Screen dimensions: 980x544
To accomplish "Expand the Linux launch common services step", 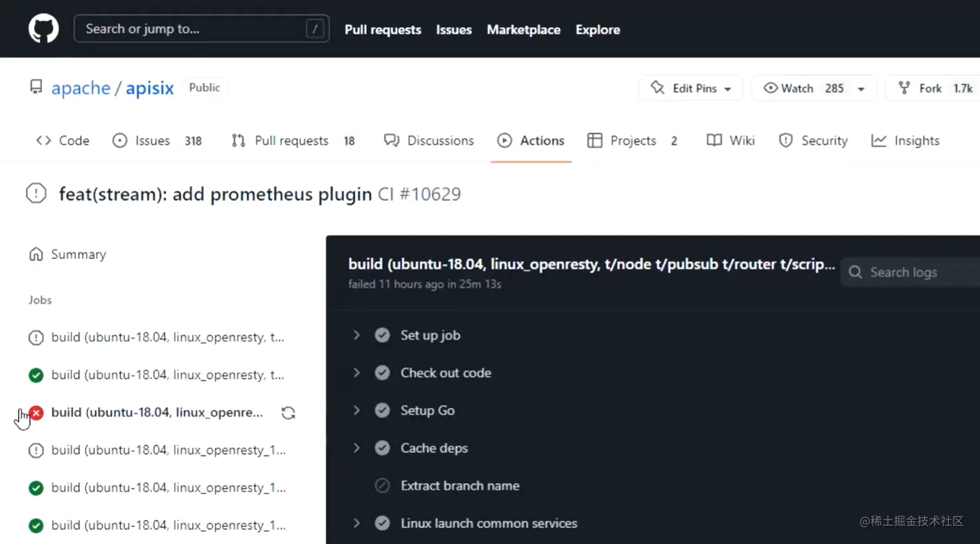I will coord(356,523).
